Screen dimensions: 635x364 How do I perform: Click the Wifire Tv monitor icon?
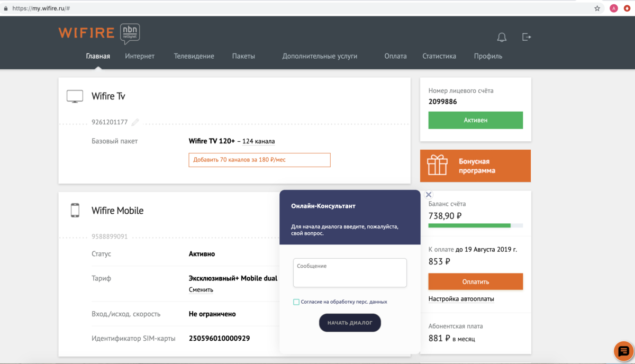(75, 96)
